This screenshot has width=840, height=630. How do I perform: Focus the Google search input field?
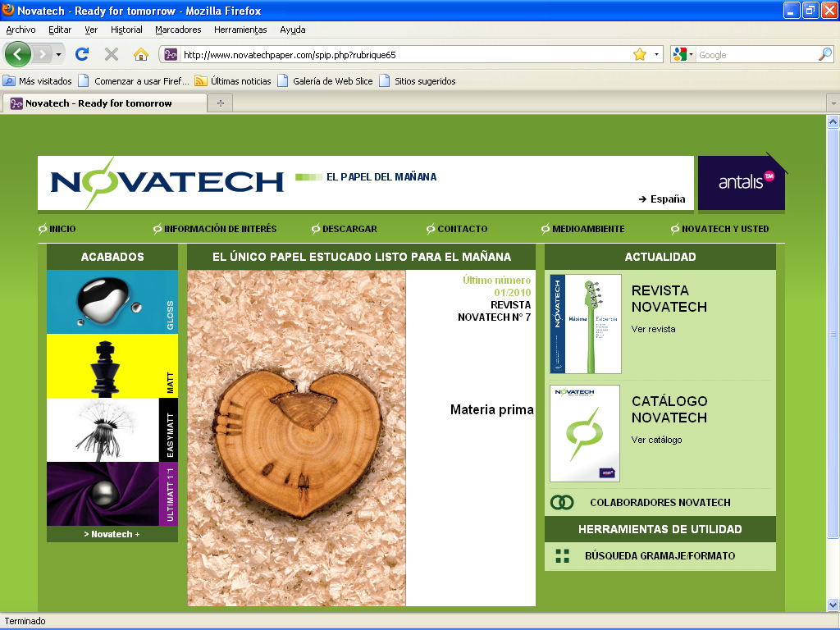pos(756,55)
